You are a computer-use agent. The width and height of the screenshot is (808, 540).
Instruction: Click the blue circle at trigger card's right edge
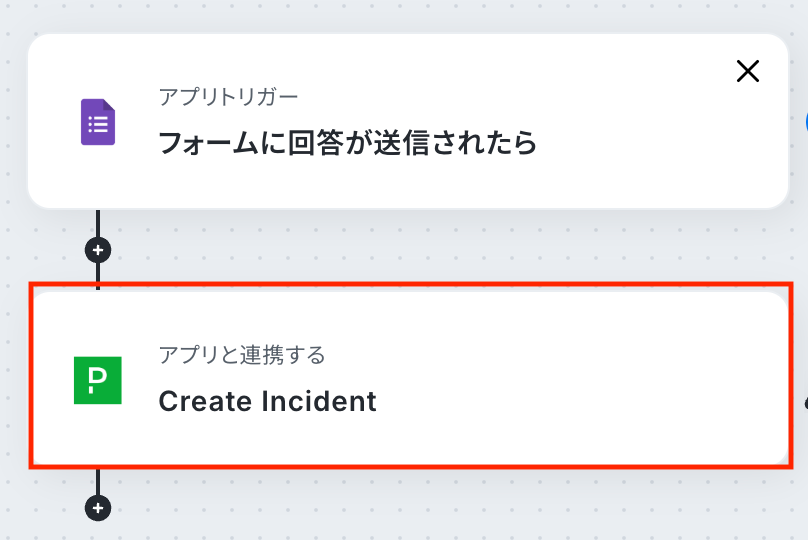point(805,122)
